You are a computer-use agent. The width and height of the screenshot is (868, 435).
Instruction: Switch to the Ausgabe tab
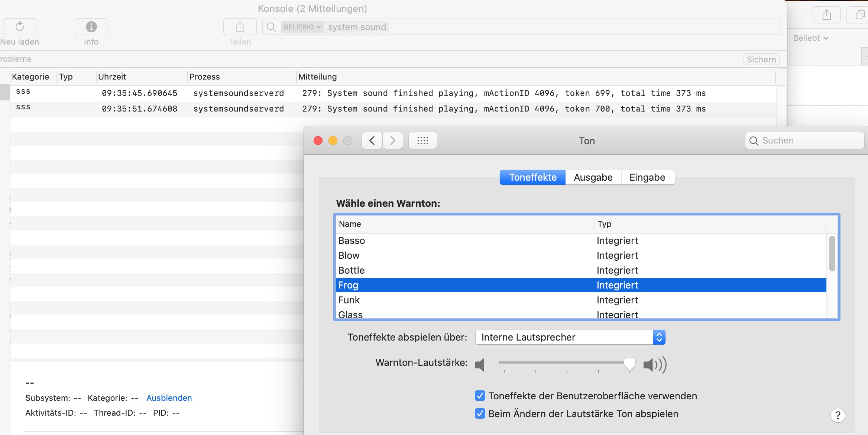(593, 177)
